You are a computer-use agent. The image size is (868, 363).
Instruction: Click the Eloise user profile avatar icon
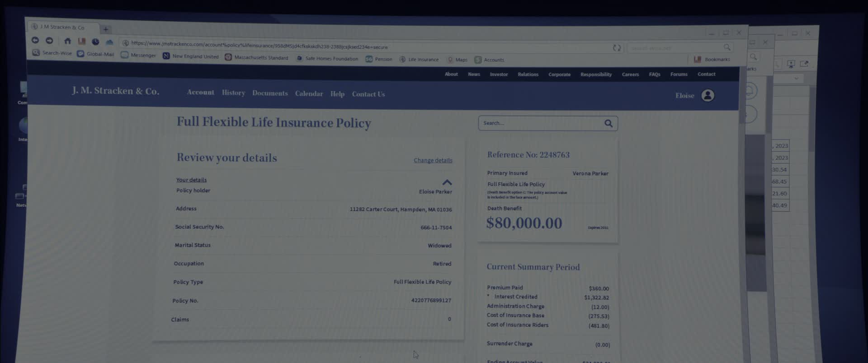(708, 96)
